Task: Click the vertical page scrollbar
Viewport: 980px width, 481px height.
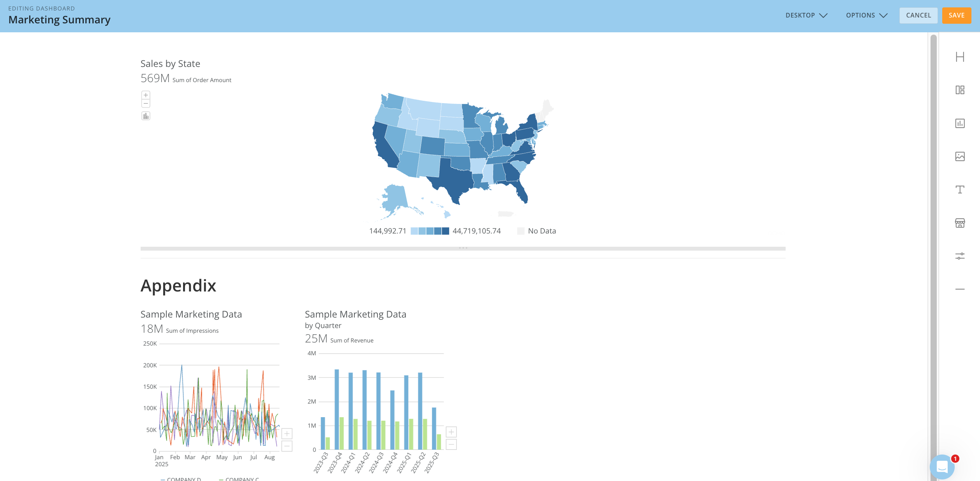Action: [933, 233]
